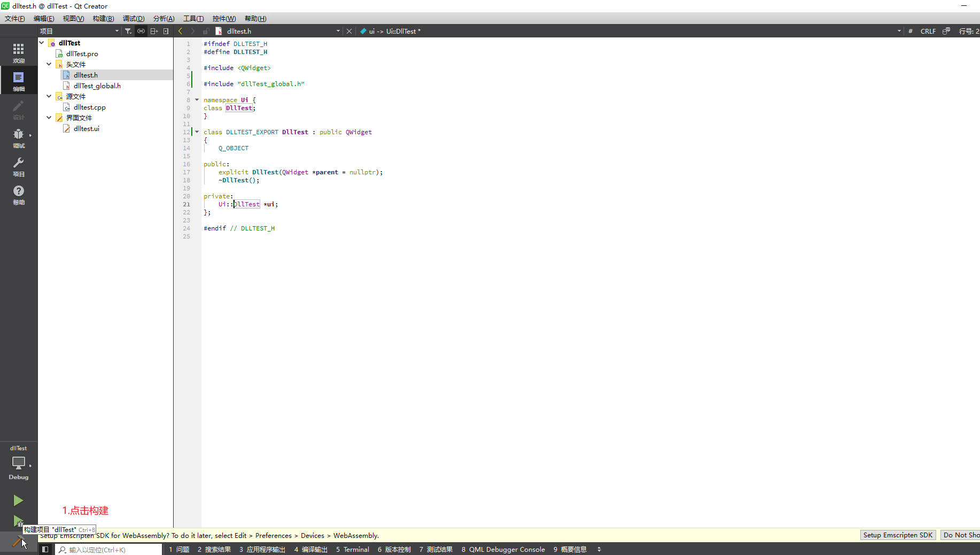980x555 pixels.
Task: Open the dllTest Debug kit selector
Action: [18, 463]
